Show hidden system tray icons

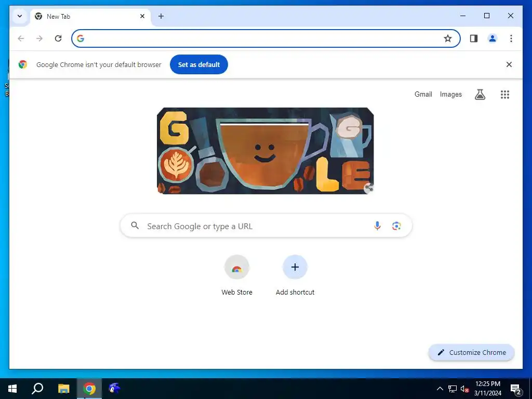(440, 389)
